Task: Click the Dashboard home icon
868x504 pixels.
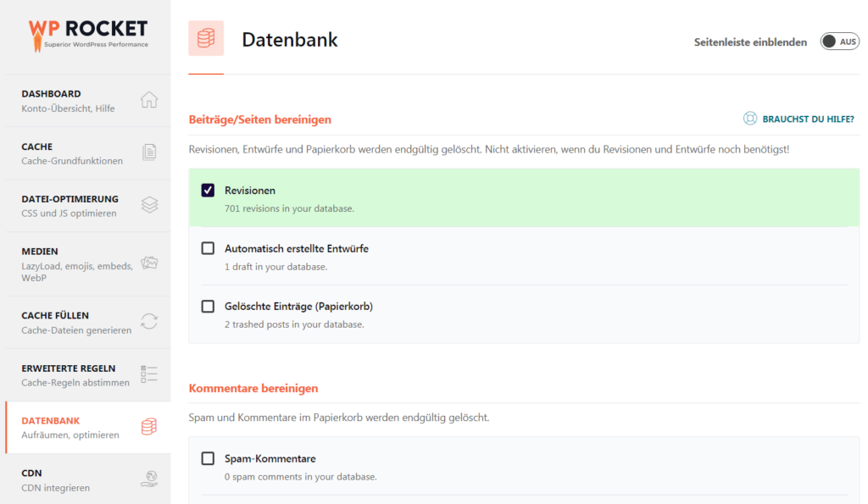Action: coord(149,99)
